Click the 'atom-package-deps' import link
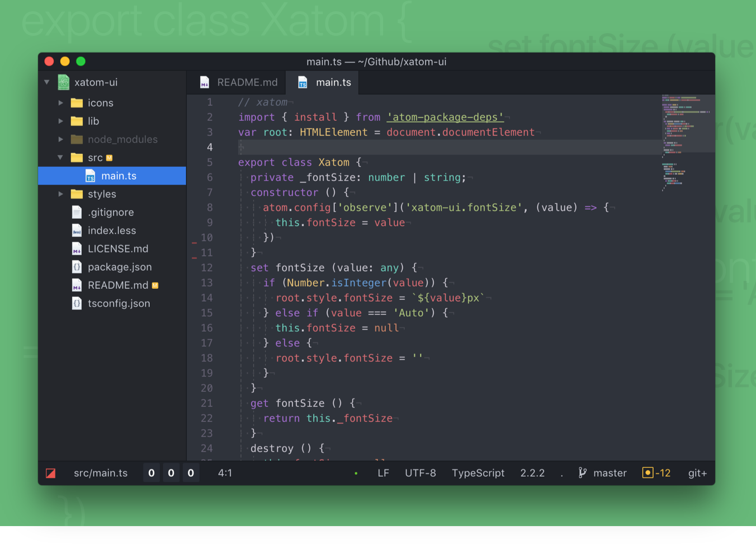Screen dimensions: 756x544 coord(445,117)
